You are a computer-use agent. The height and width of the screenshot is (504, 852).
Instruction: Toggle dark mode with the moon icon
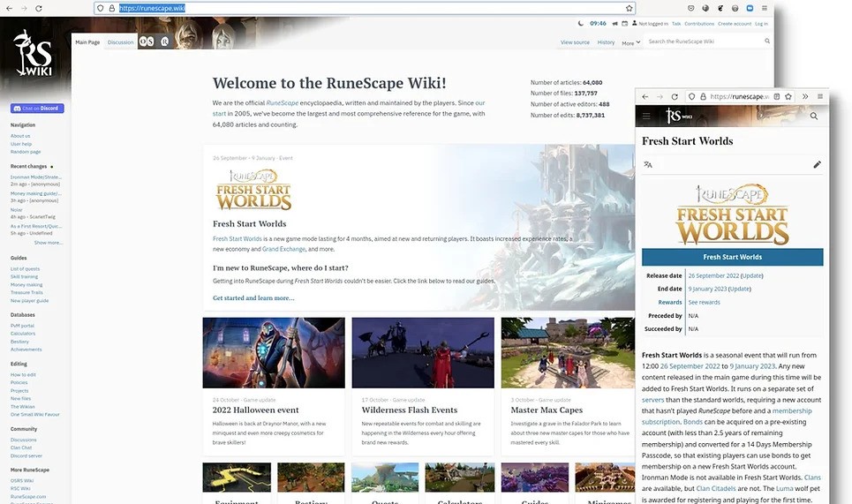tap(580, 23)
